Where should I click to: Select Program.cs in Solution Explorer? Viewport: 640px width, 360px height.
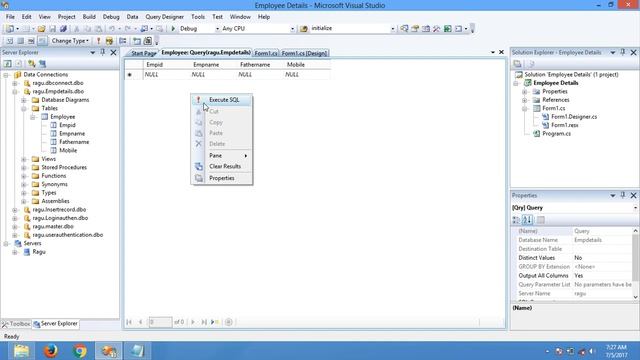556,133
